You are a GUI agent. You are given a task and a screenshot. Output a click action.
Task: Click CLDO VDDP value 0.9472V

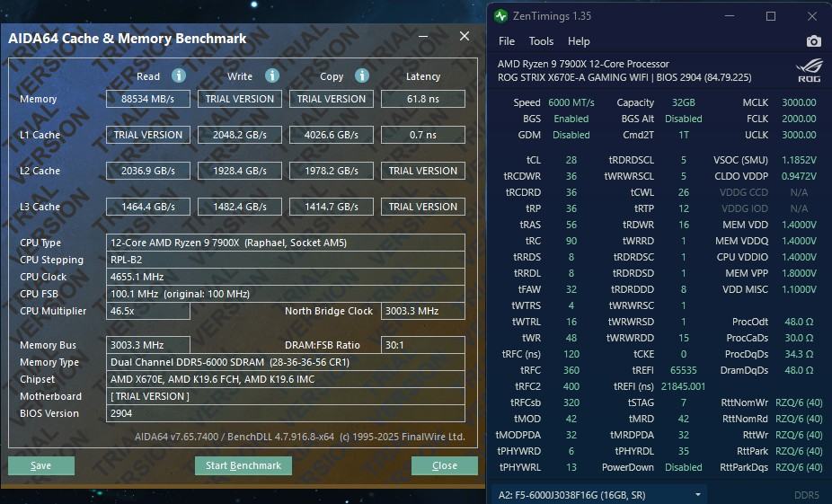[799, 176]
